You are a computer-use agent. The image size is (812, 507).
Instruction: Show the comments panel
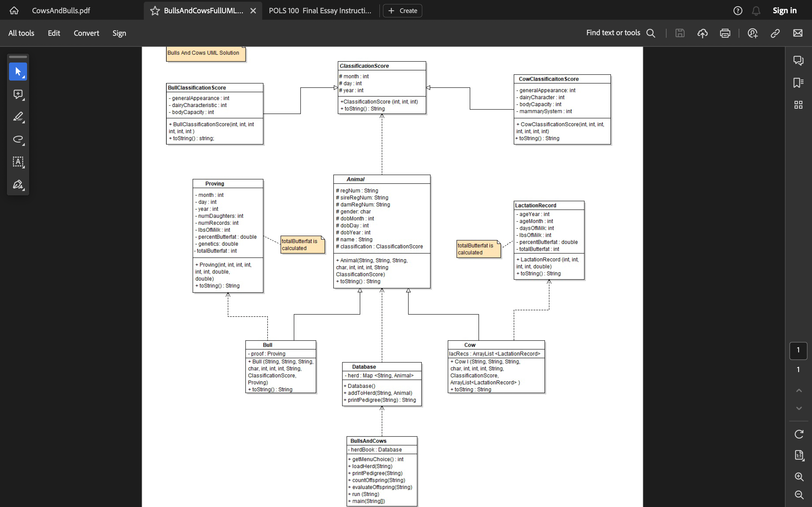pos(798,60)
